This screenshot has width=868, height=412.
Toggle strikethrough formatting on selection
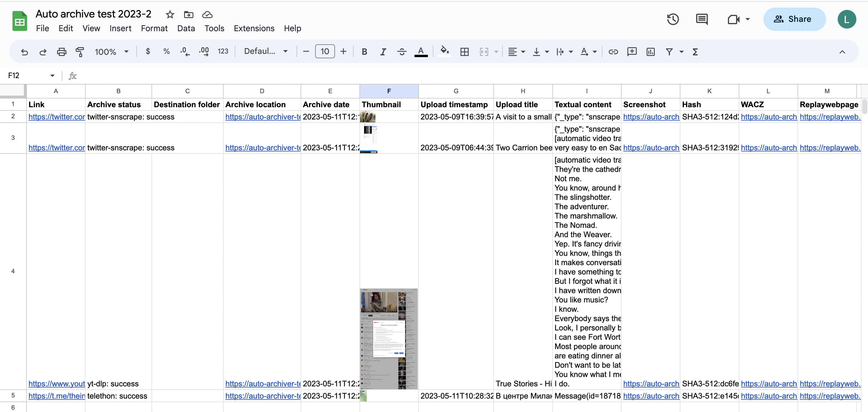click(x=401, y=51)
